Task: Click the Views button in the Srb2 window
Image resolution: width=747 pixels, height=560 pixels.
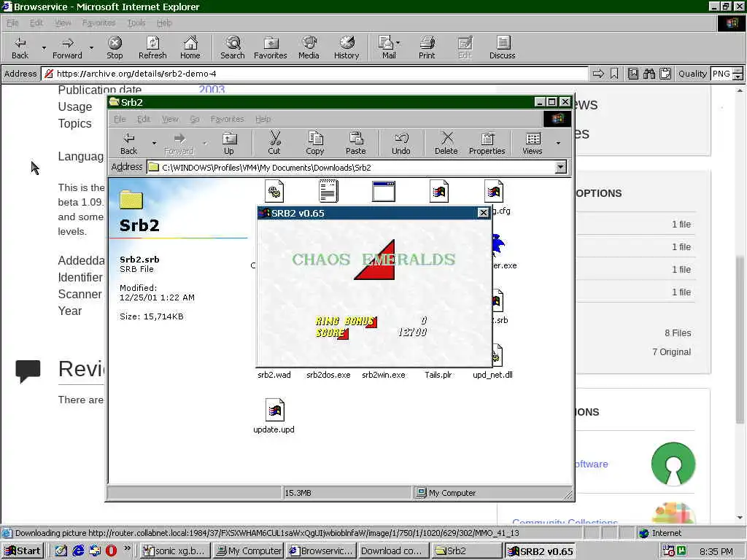Action: click(532, 144)
